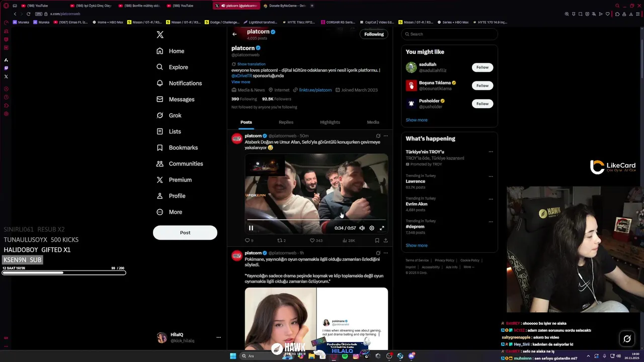
Task: Follow sadullah
Action: click(x=482, y=67)
